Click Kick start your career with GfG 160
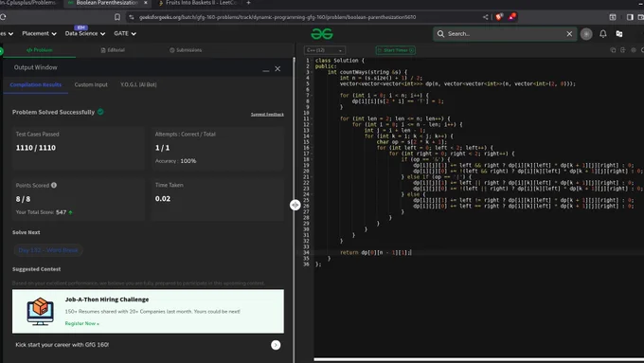The width and height of the screenshot is (644, 363). (62, 345)
